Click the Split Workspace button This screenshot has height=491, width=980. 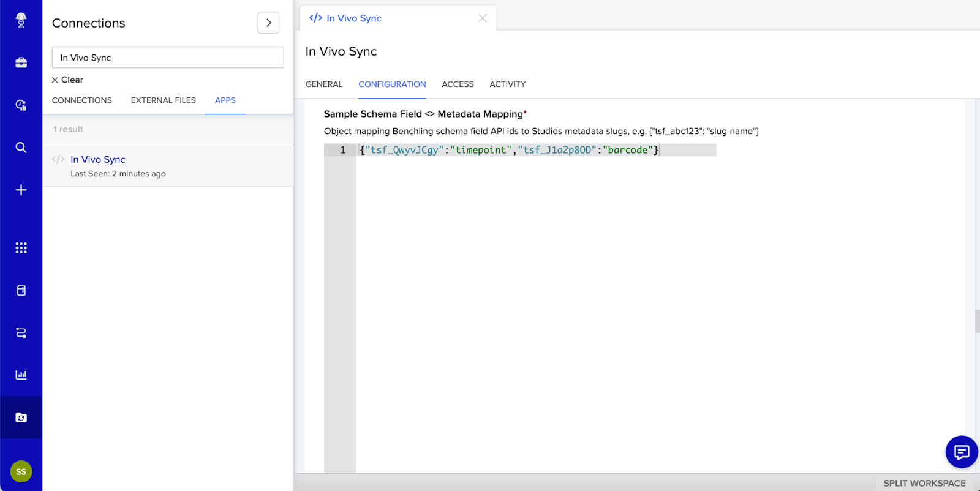(x=925, y=483)
